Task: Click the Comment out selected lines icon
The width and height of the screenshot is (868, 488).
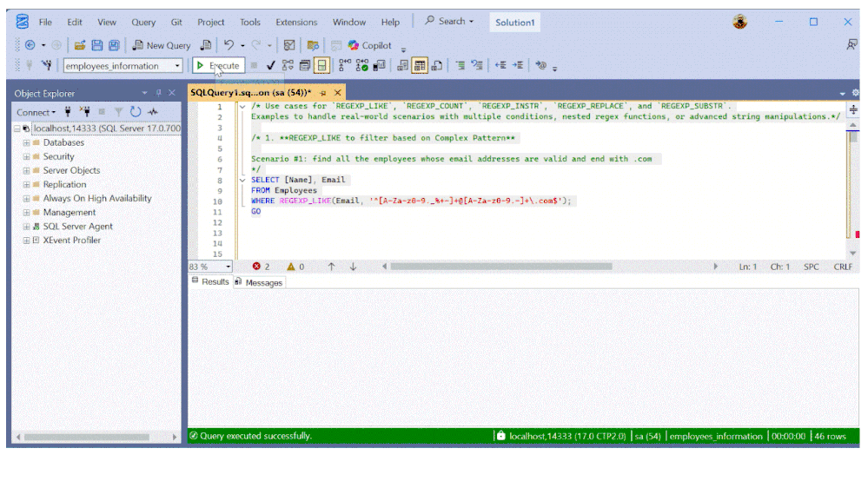Action: 460,65
